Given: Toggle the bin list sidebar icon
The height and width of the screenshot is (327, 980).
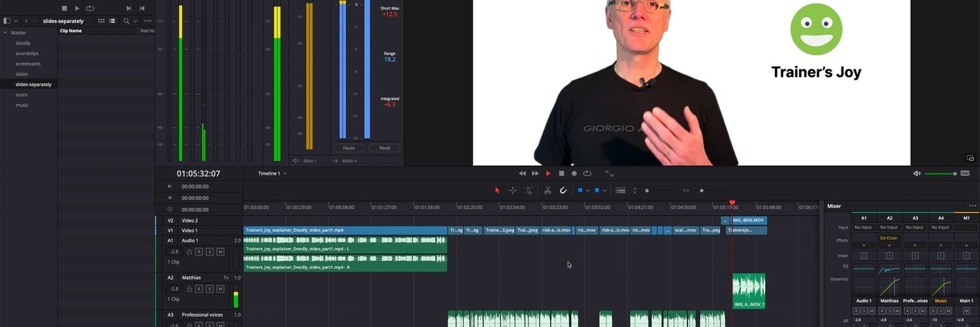Looking at the screenshot, I should [7, 21].
